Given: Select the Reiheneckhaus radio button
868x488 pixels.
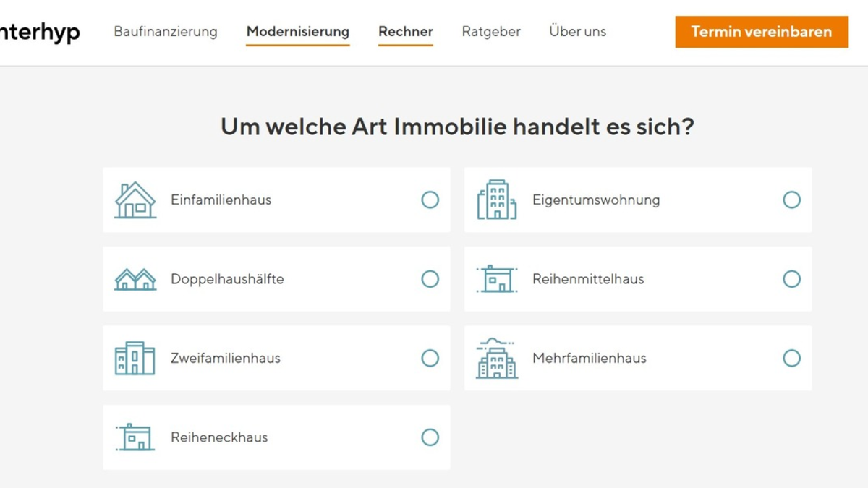Looking at the screenshot, I should click(x=430, y=437).
